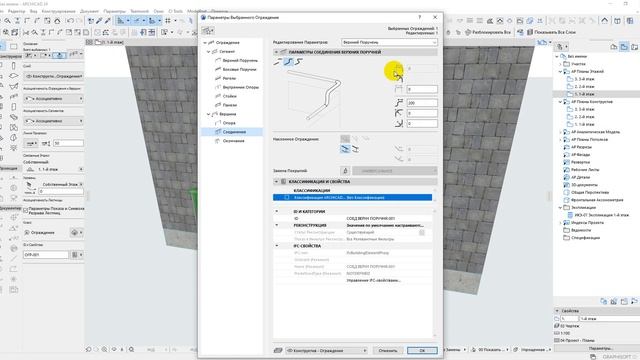Open the Options menu in the menu bar

pyautogui.click(x=115, y=11)
